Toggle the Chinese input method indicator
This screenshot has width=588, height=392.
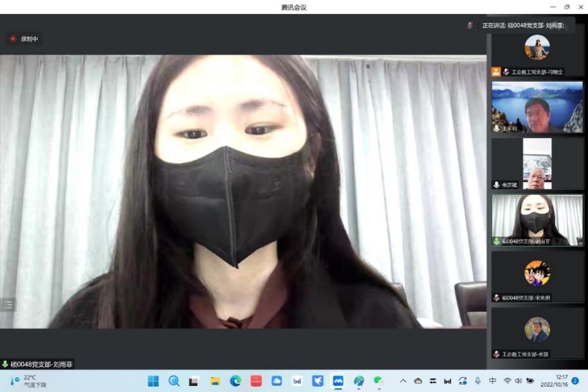[493, 381]
